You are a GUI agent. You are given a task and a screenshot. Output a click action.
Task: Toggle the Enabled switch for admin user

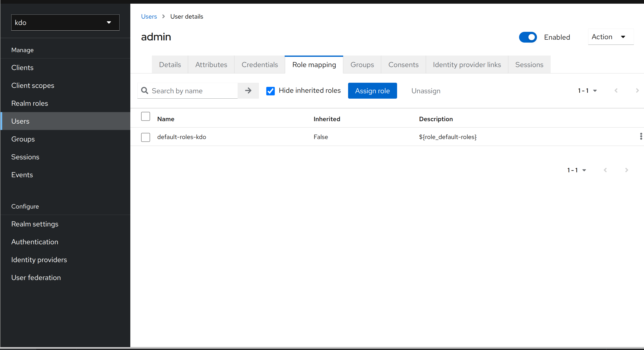click(x=528, y=37)
